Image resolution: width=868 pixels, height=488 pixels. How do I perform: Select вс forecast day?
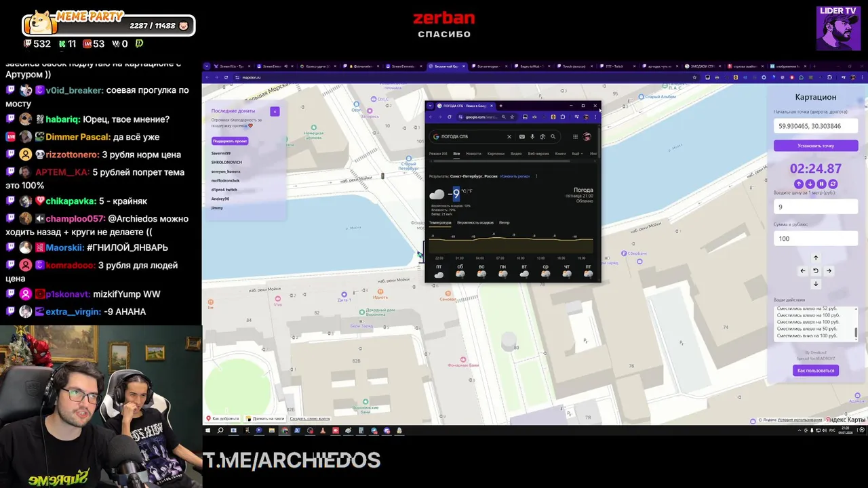click(481, 270)
